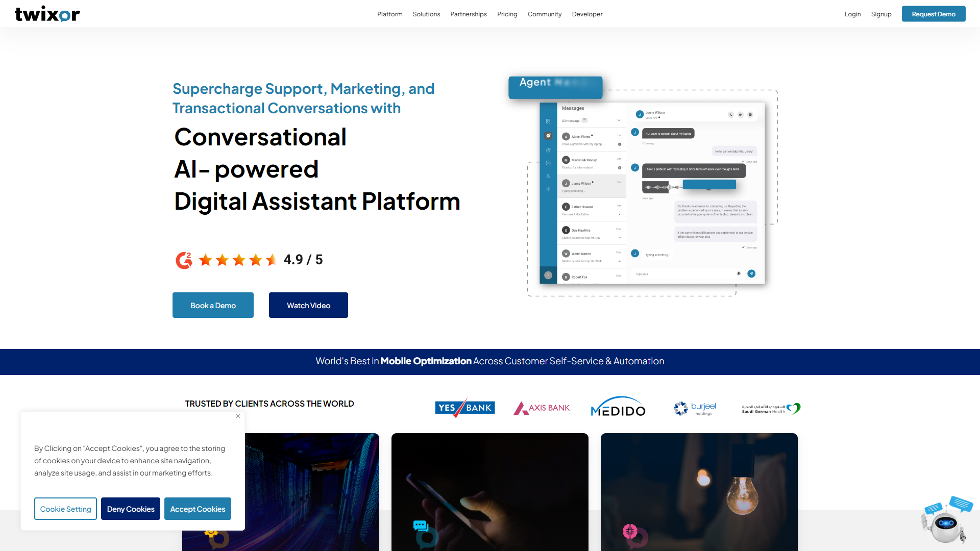Activate the microphone in message input bar

point(739,273)
